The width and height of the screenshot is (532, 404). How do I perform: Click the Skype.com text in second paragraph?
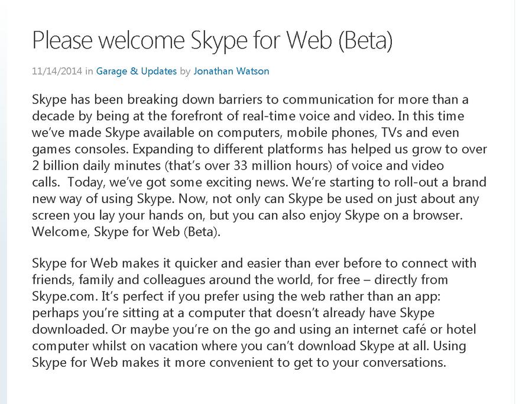point(63,296)
